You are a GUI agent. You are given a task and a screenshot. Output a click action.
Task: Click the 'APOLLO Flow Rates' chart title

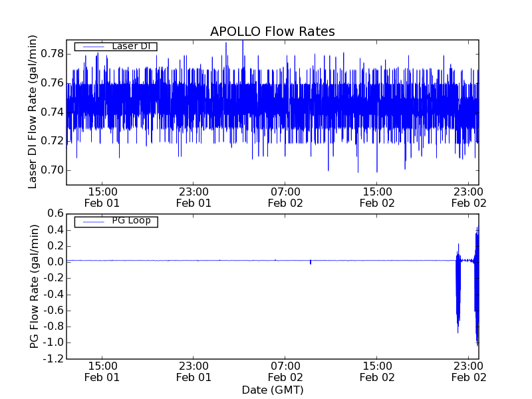pyautogui.click(x=273, y=31)
